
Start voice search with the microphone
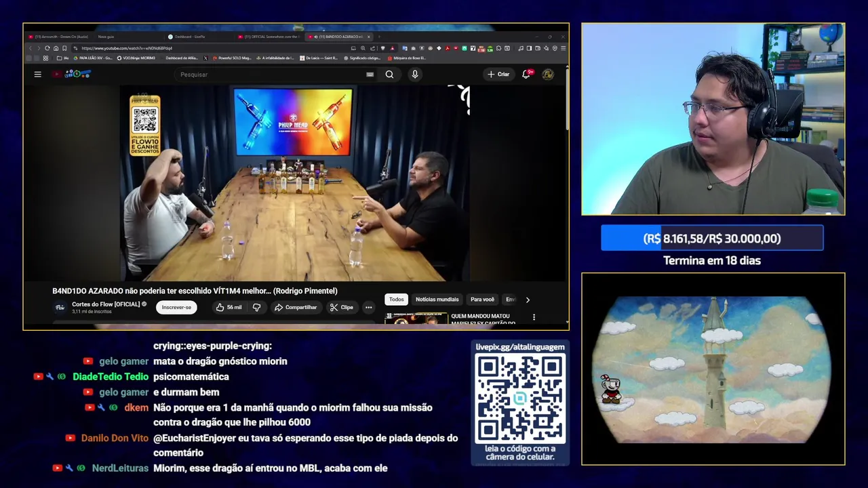coord(415,75)
